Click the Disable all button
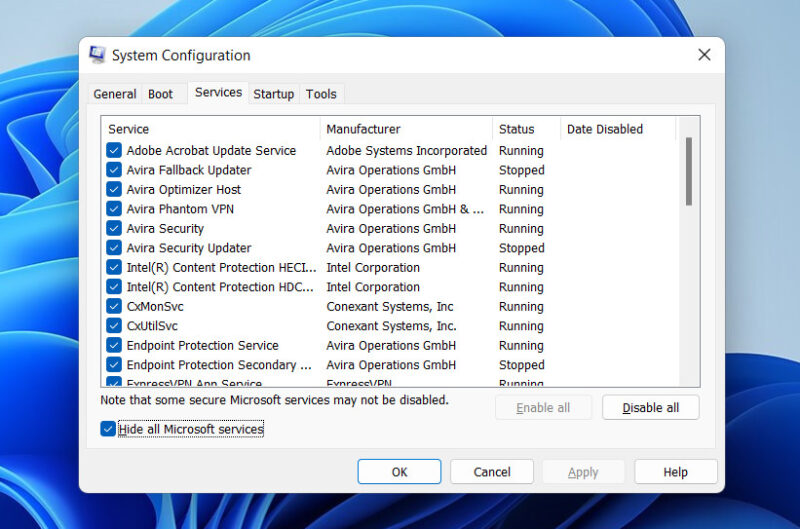800x529 pixels. point(651,408)
